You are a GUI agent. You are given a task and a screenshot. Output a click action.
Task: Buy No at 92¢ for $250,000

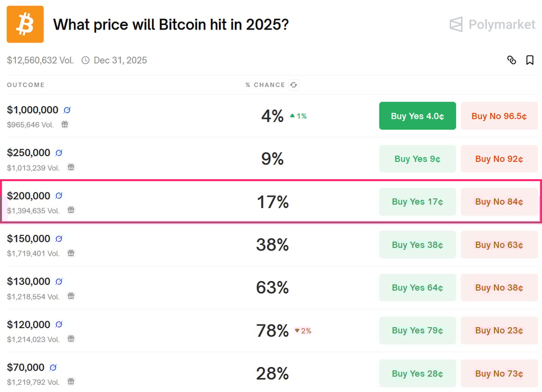(499, 159)
